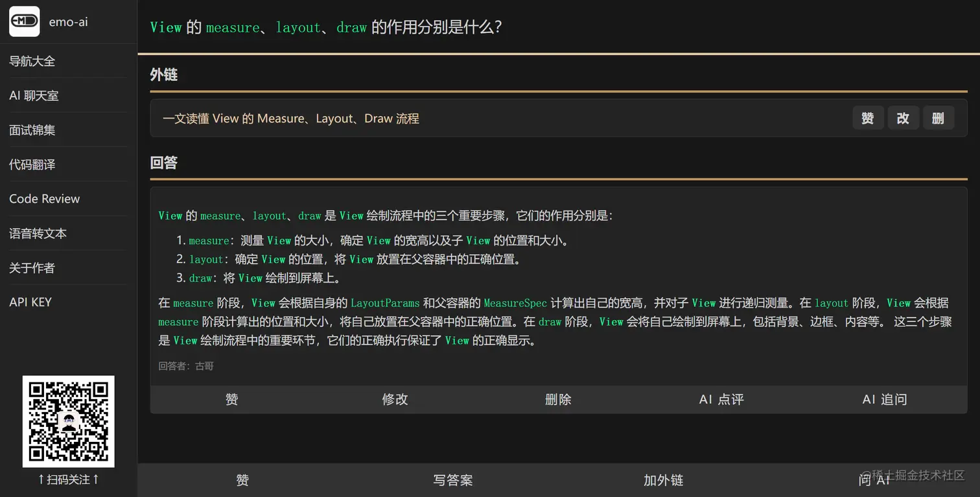Click the 外链 section heading
Image resolution: width=980 pixels, height=497 pixels.
[164, 75]
